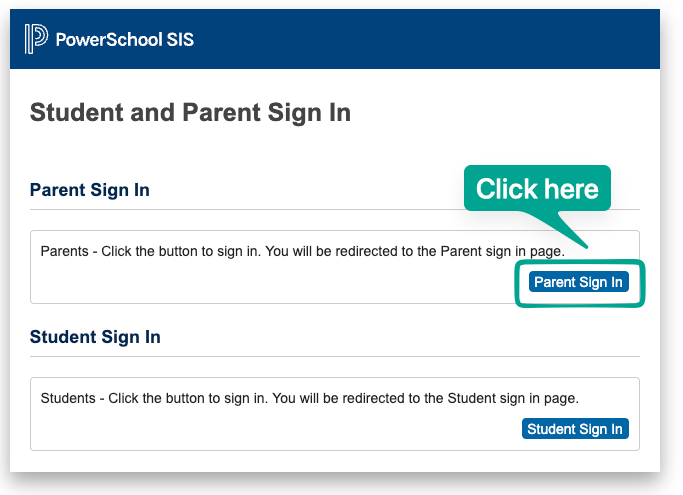Select the bold "Parent Sign In" section heading
The height and width of the screenshot is (495, 683).
90,190
